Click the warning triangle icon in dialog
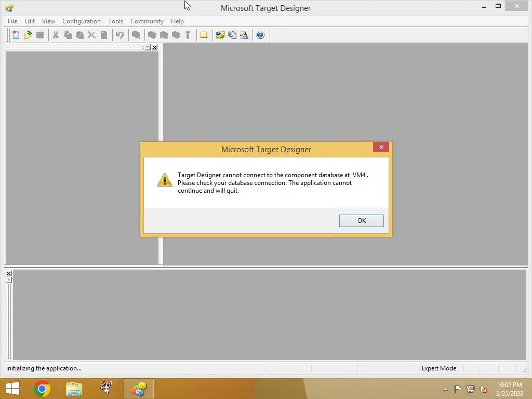 (165, 180)
